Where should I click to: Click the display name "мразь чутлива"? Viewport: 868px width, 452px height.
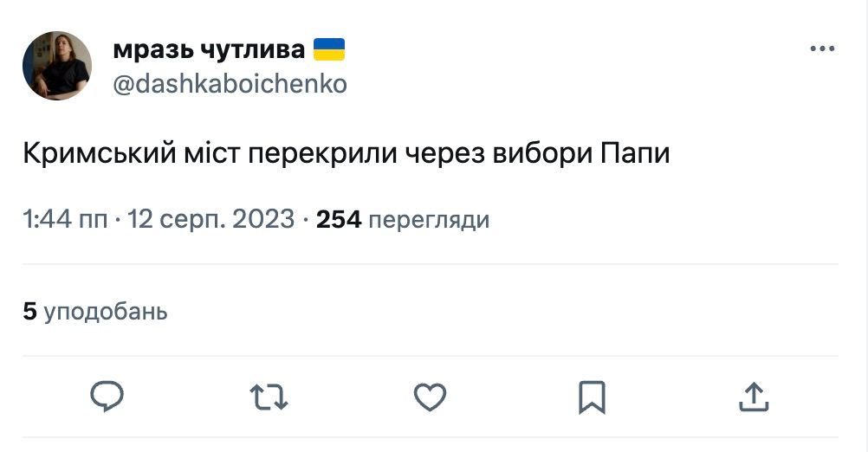tap(209, 50)
